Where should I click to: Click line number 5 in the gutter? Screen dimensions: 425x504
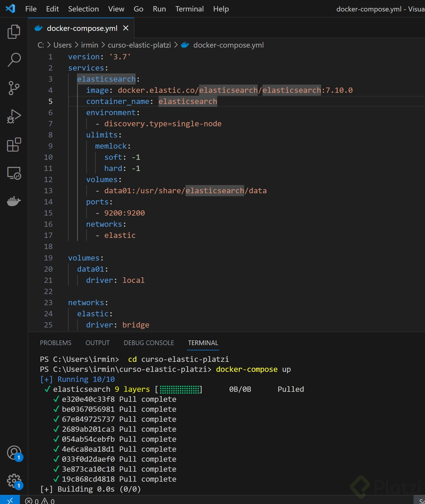[x=50, y=101]
